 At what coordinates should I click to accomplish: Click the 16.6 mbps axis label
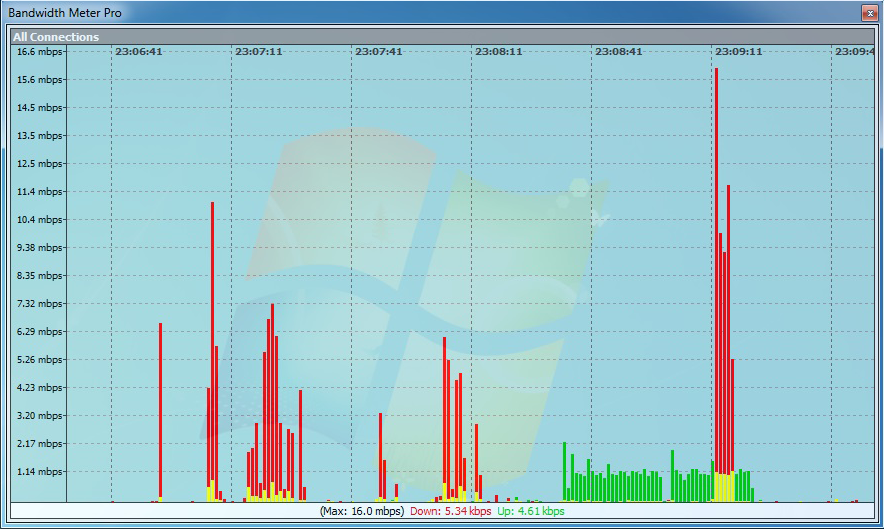(x=39, y=52)
